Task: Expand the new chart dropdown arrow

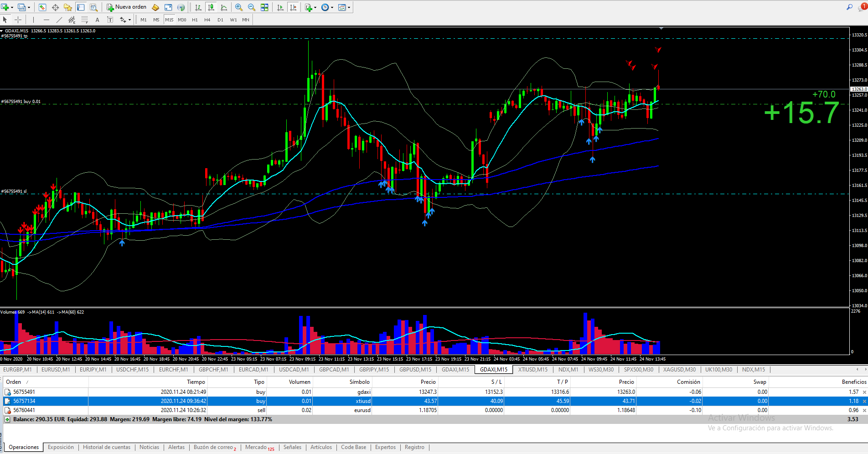Action: [12, 7]
